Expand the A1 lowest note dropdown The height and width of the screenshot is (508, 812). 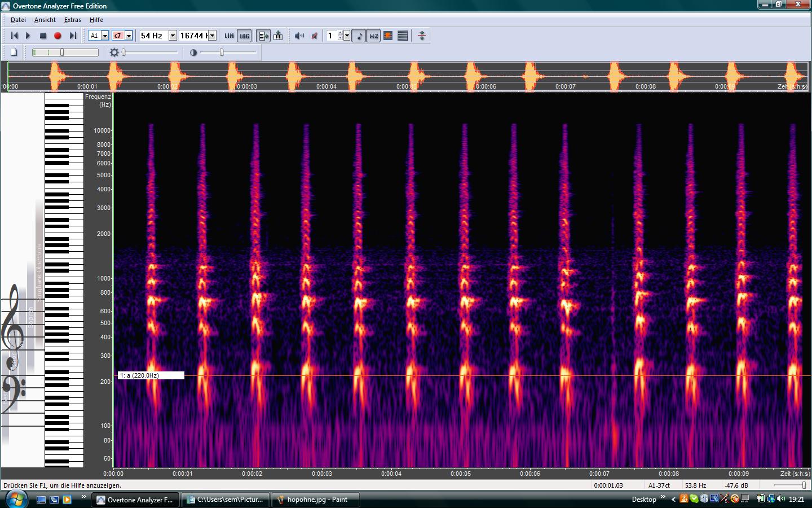coord(105,36)
